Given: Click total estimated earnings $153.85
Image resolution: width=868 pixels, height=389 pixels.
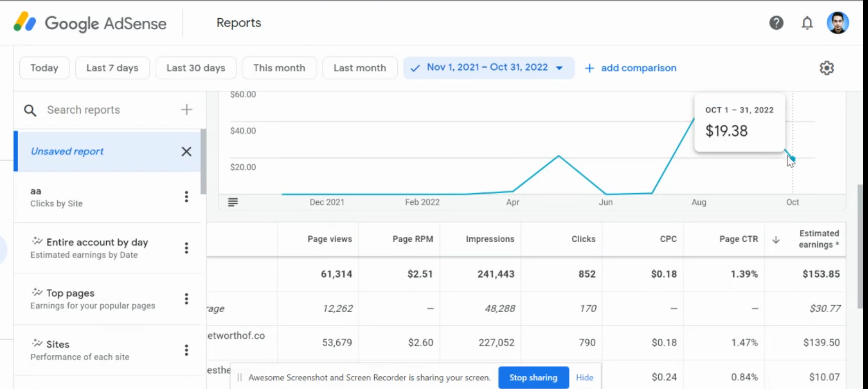Looking at the screenshot, I should pos(821,274).
